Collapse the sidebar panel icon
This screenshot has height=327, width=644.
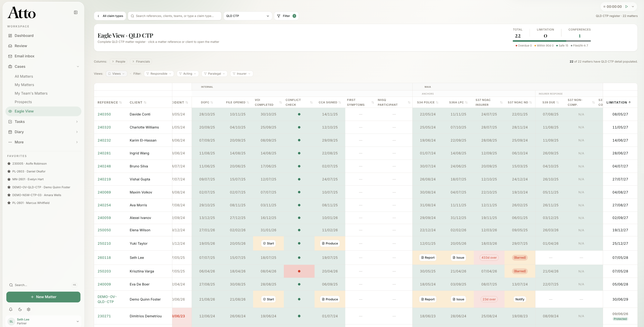tap(76, 12)
